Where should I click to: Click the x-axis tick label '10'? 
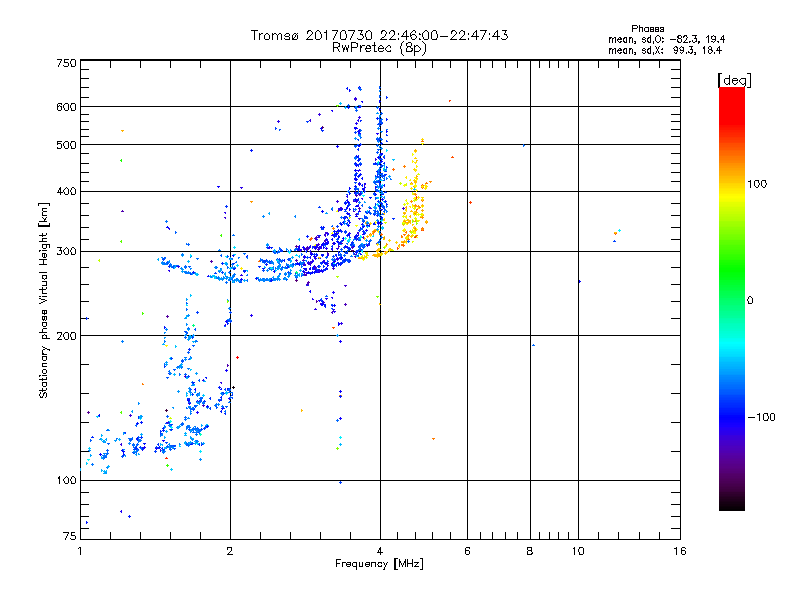pos(578,551)
